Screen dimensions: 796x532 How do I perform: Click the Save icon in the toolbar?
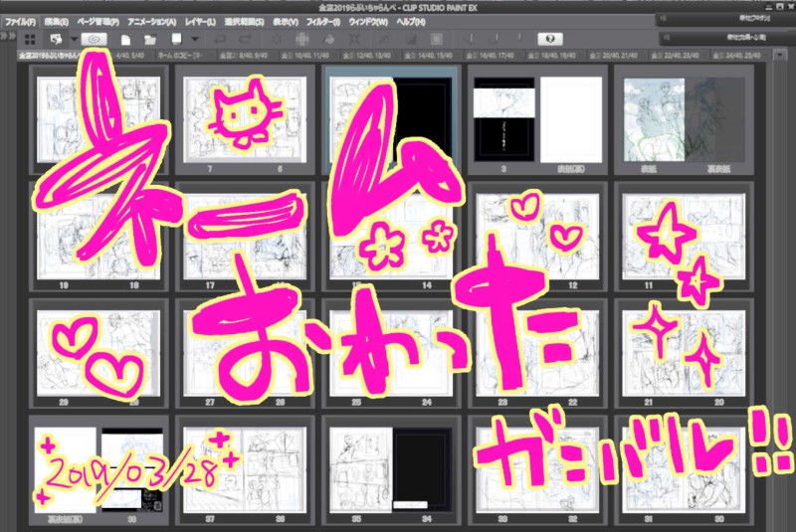tap(176, 39)
